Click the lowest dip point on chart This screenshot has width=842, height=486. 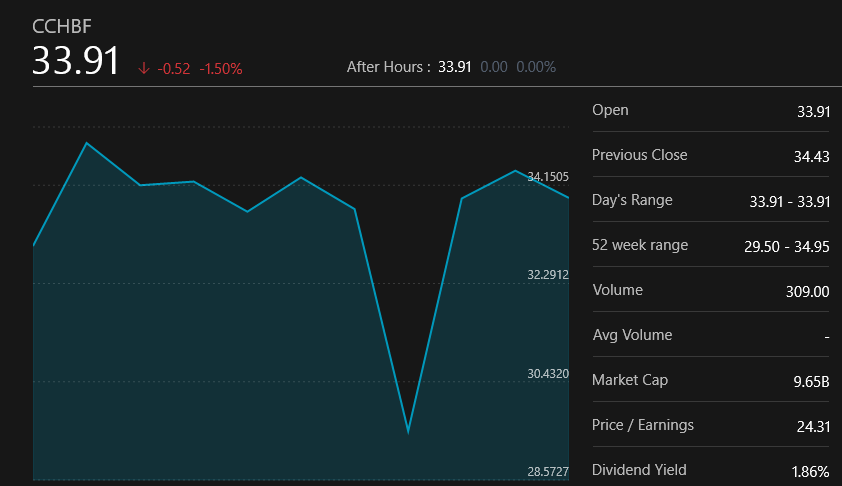click(408, 432)
